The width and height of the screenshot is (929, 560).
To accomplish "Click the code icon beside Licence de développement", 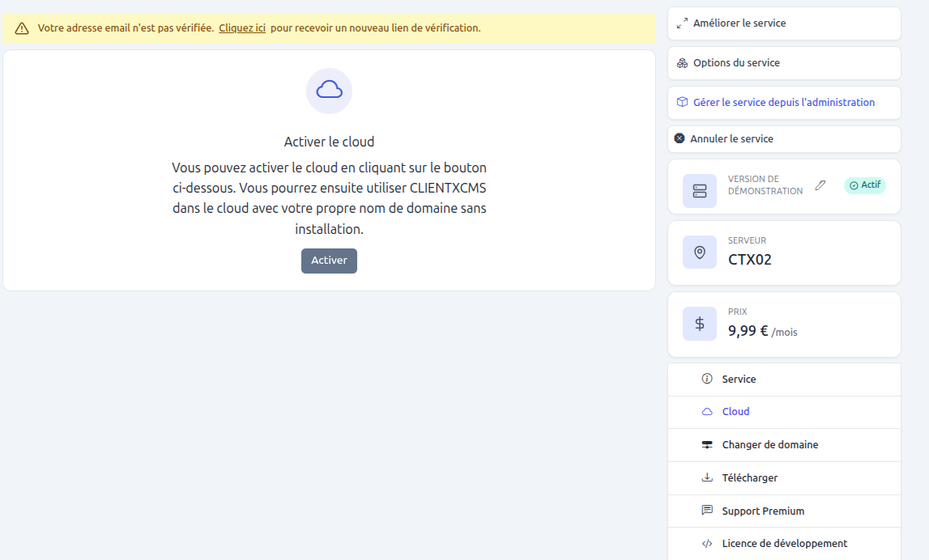I will [x=707, y=544].
